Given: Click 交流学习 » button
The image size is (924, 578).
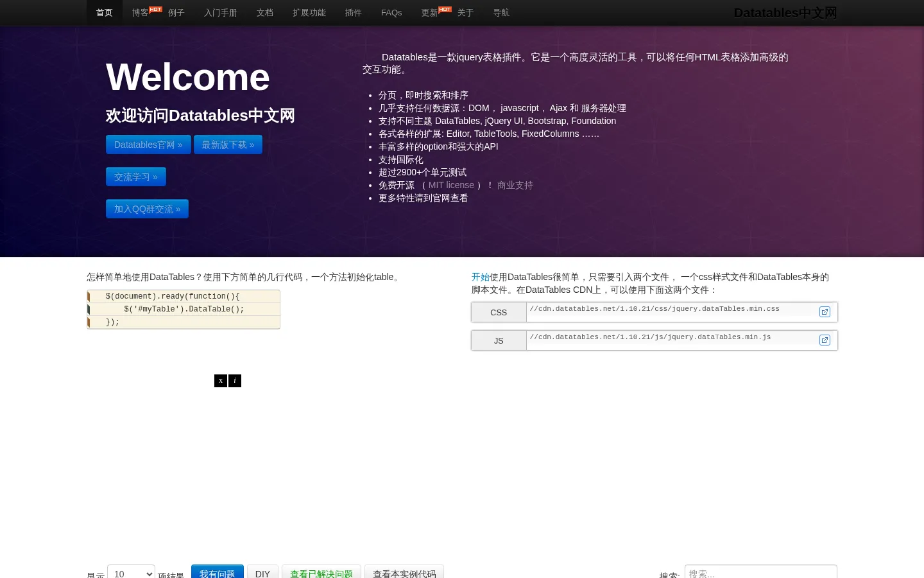Looking at the screenshot, I should (136, 177).
